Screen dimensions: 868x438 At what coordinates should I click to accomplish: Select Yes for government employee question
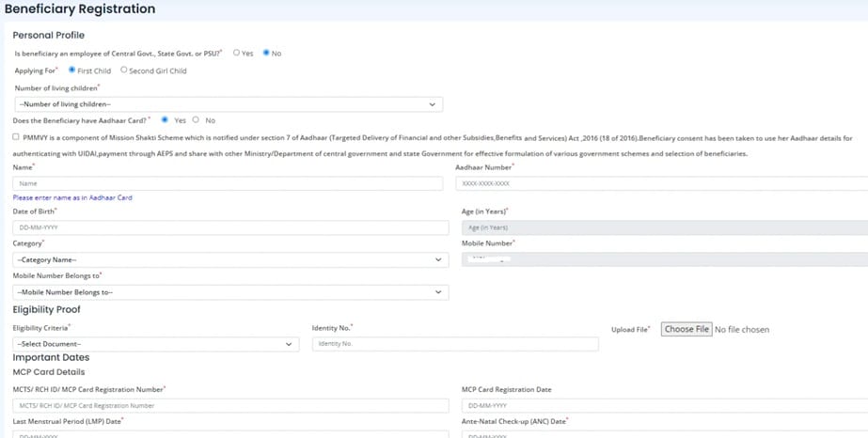(236, 53)
